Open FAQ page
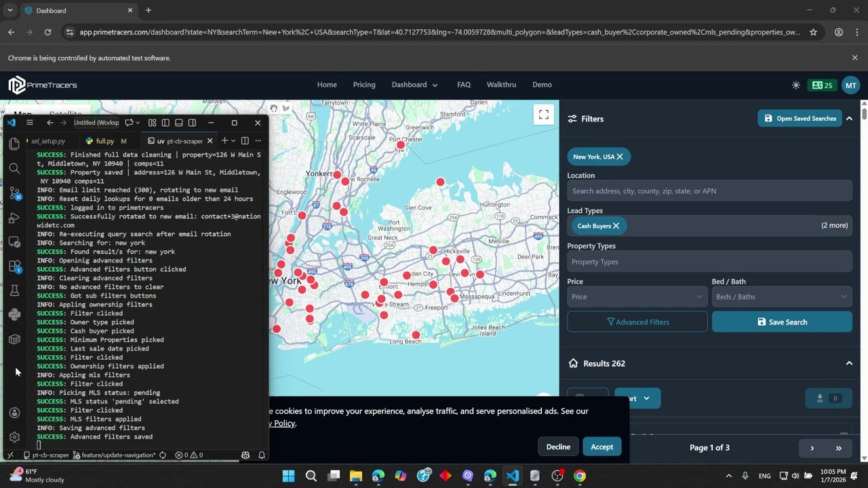The width and height of the screenshot is (868, 488). pyautogui.click(x=464, y=85)
